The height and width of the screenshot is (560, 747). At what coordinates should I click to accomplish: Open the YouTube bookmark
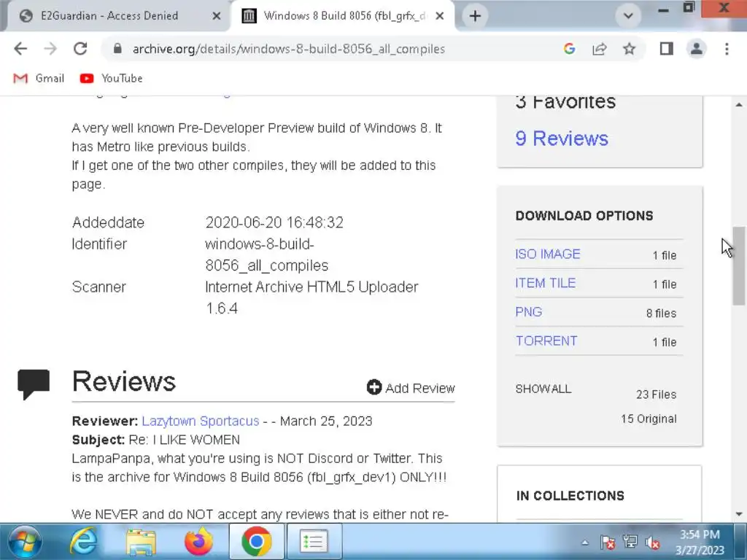click(x=111, y=78)
